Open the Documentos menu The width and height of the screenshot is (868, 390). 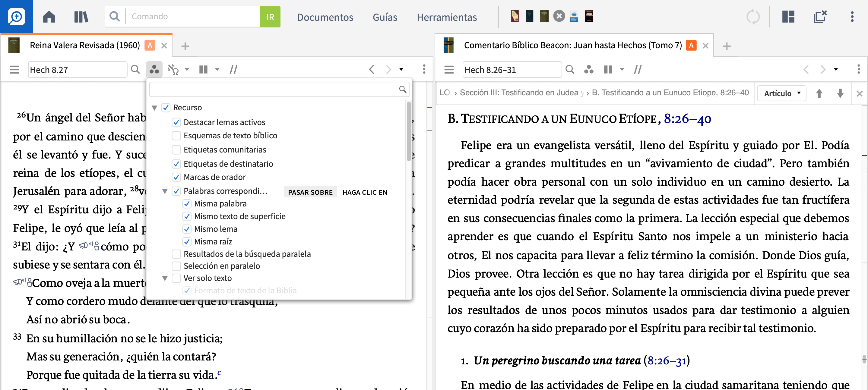click(325, 17)
